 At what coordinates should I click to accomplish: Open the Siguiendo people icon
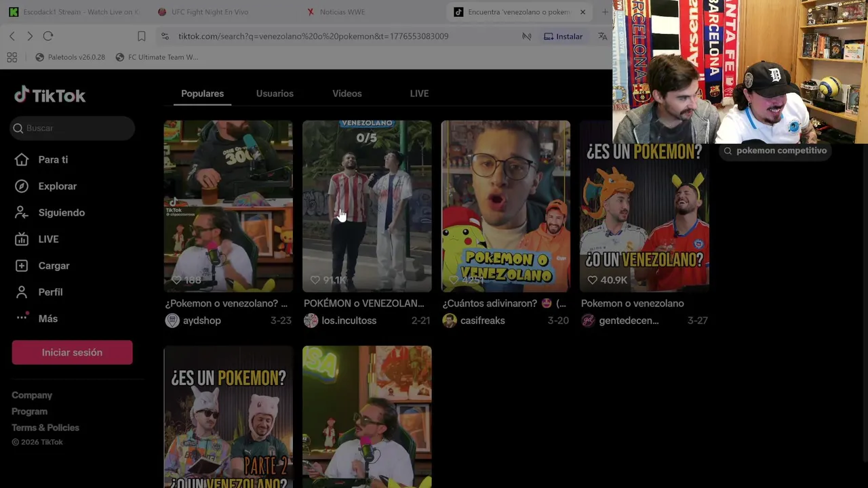pos(22,212)
